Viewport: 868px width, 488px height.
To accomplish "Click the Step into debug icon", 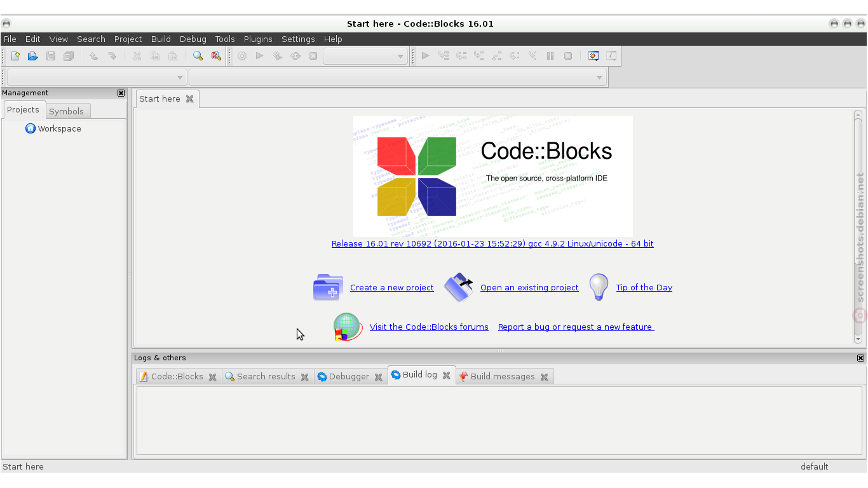I will point(479,56).
